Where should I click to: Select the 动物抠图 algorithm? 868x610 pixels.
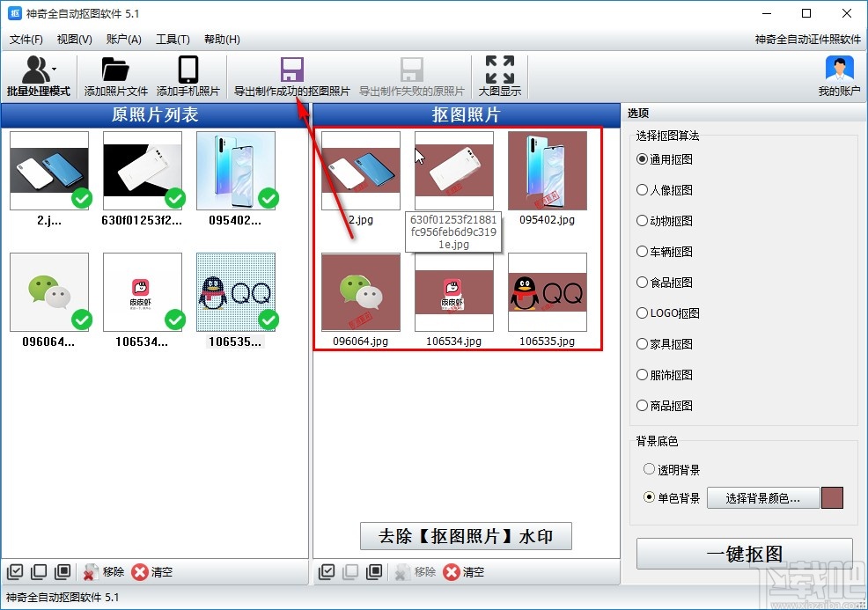point(665,221)
